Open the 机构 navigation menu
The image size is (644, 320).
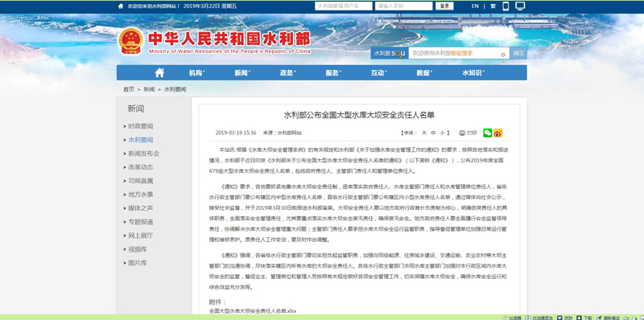tap(196, 72)
